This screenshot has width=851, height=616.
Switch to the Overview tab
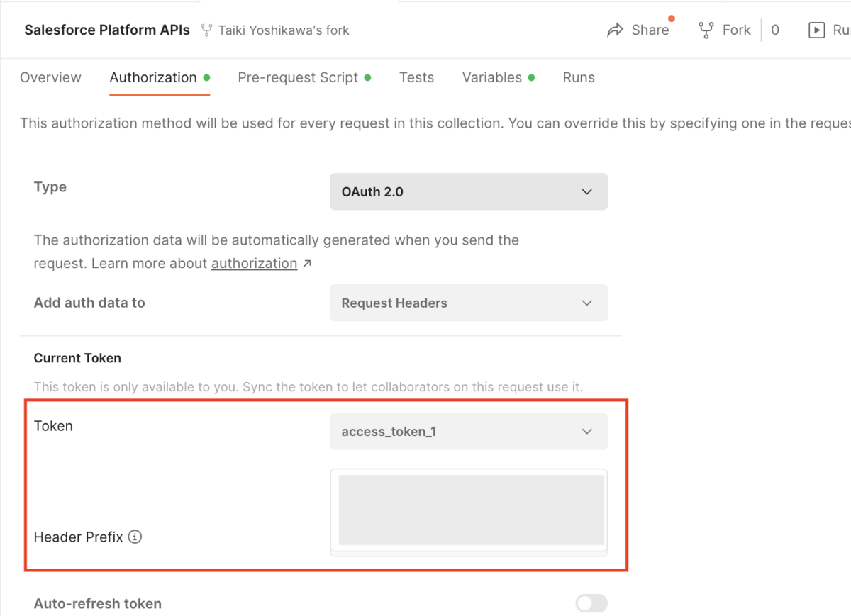tap(50, 78)
